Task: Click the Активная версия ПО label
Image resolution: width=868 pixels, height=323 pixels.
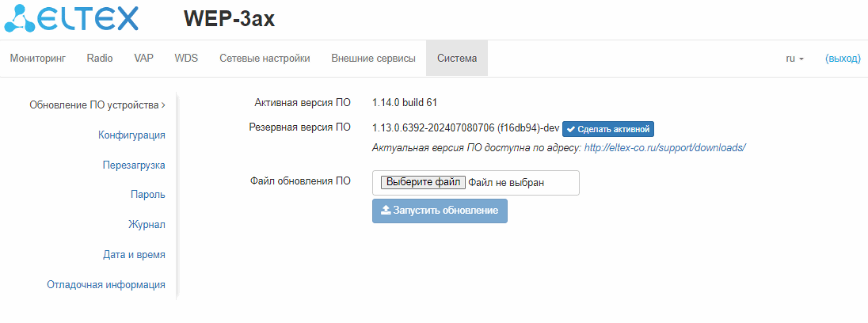Action: pos(303,102)
